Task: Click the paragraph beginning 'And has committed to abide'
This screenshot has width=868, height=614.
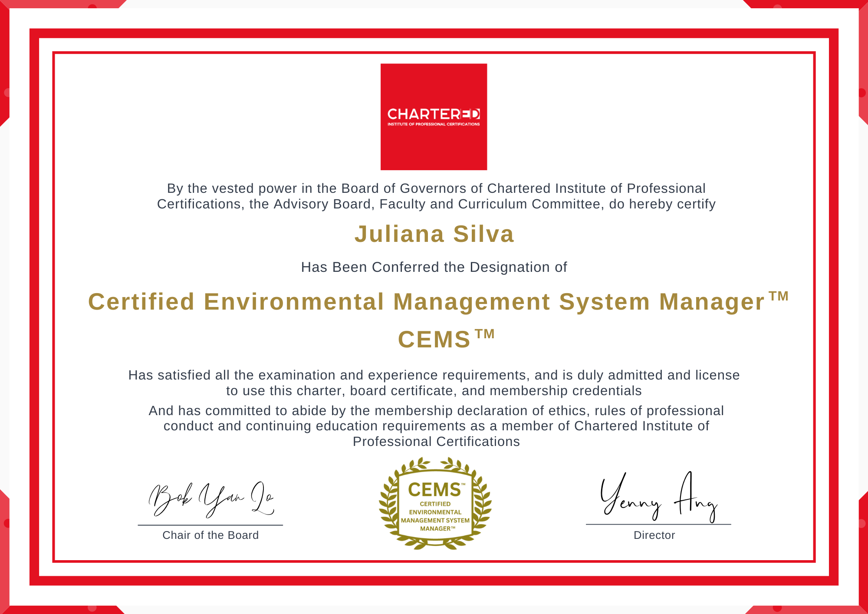Action: click(x=436, y=426)
